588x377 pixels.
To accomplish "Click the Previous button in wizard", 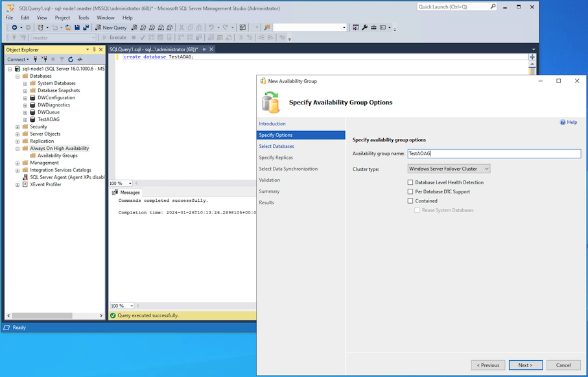I will coord(488,365).
